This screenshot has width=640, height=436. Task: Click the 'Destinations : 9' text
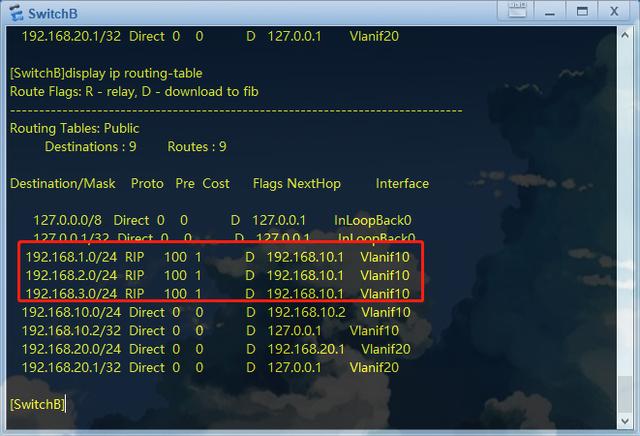91,147
